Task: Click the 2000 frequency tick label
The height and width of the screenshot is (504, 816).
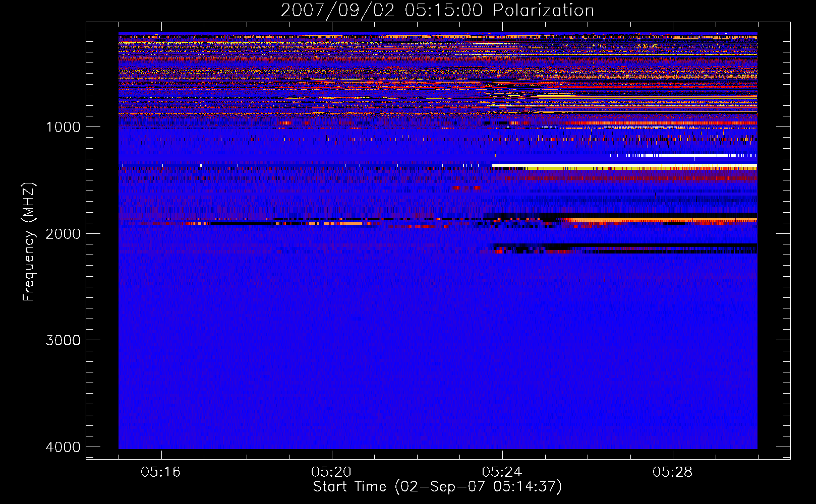Action: (x=63, y=234)
